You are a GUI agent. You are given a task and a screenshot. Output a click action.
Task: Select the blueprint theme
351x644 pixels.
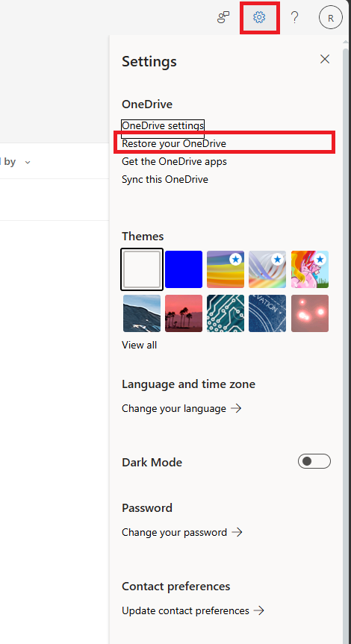[267, 313]
